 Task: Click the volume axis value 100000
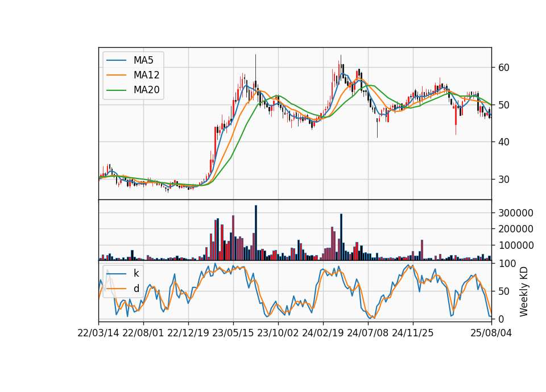[516, 245]
